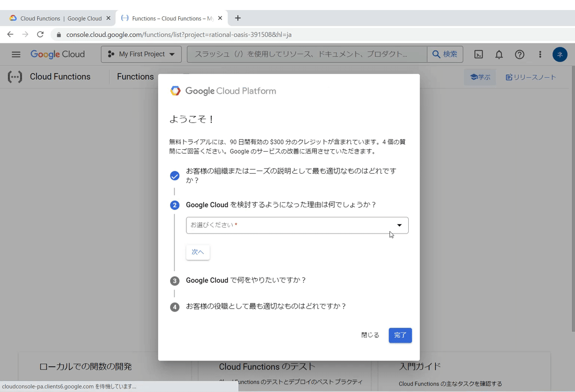Switch to the Functions – Cloud Functions tab
This screenshot has width=575, height=392.
[171, 18]
